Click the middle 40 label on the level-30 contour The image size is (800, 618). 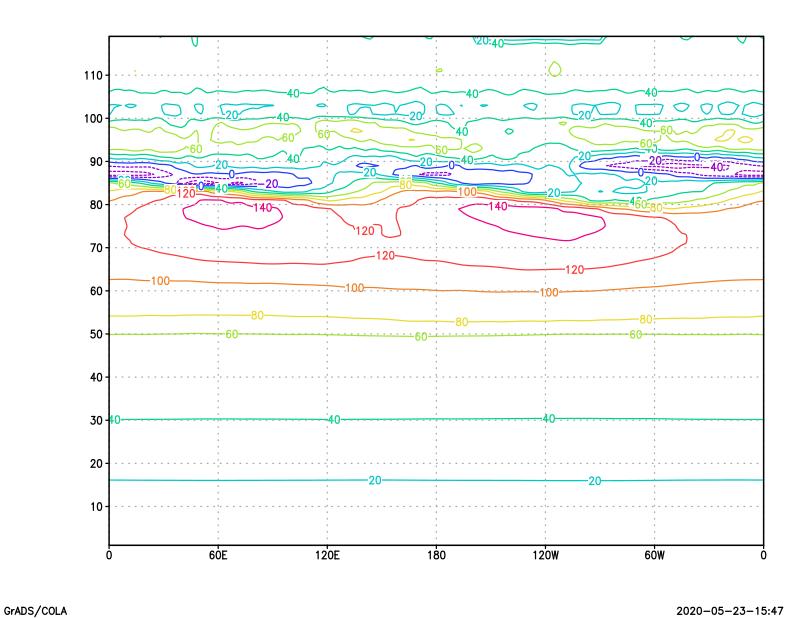pyautogui.click(x=334, y=419)
